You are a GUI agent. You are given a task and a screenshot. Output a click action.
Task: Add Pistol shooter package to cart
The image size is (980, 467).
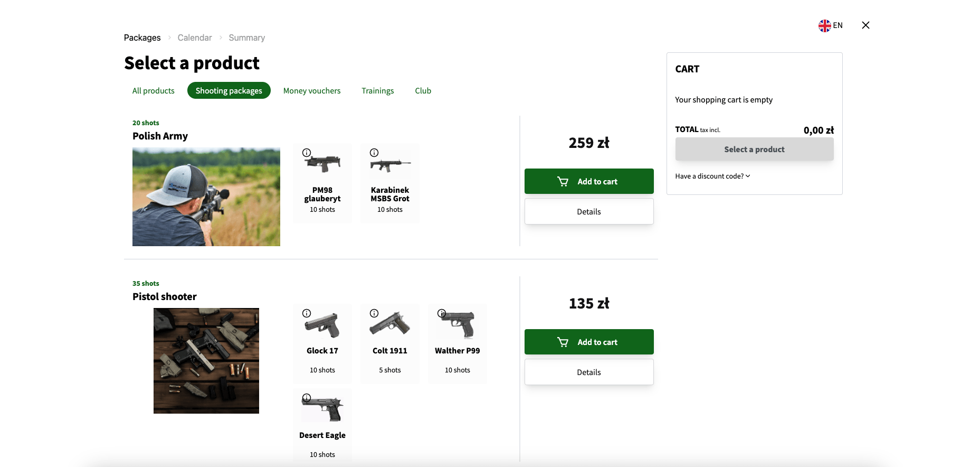click(x=589, y=342)
